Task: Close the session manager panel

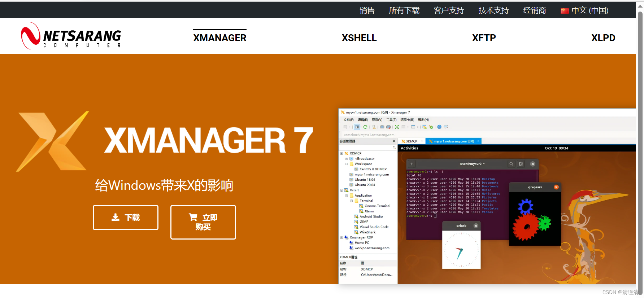Action: tap(394, 141)
